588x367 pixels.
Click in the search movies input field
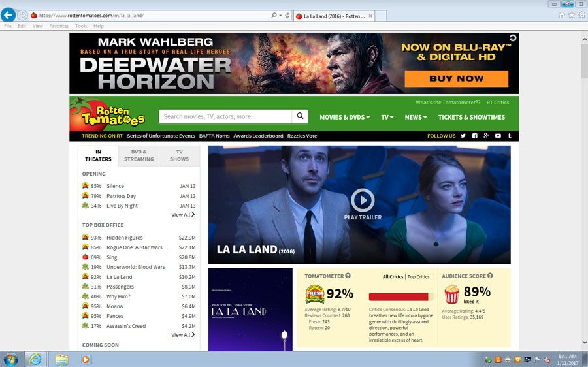(225, 116)
